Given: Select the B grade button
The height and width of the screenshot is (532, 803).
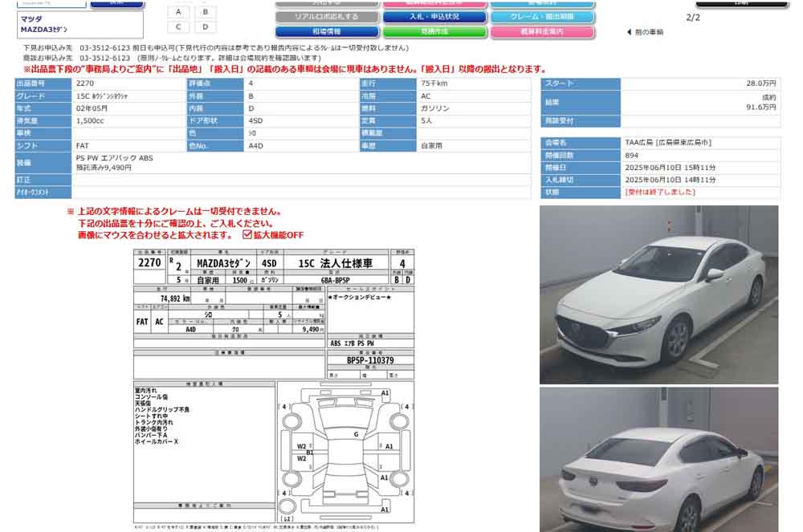Looking at the screenshot, I should (205, 12).
